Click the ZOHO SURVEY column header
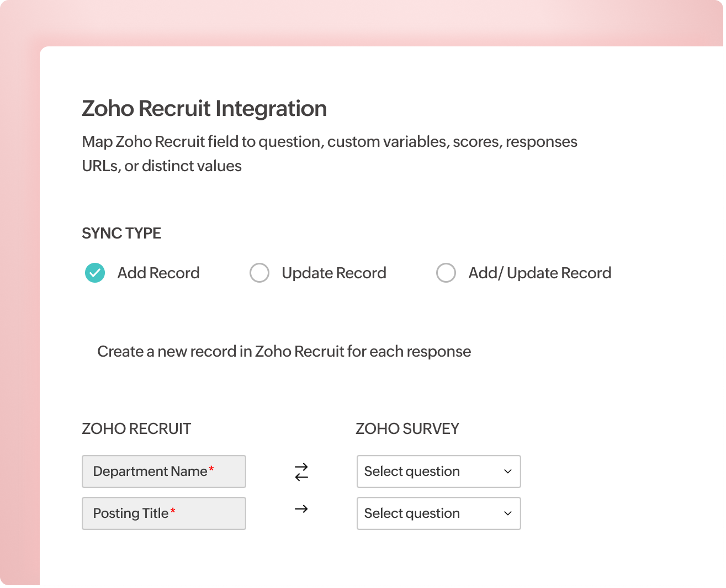Image resolution: width=726 pixels, height=588 pixels. point(407,428)
